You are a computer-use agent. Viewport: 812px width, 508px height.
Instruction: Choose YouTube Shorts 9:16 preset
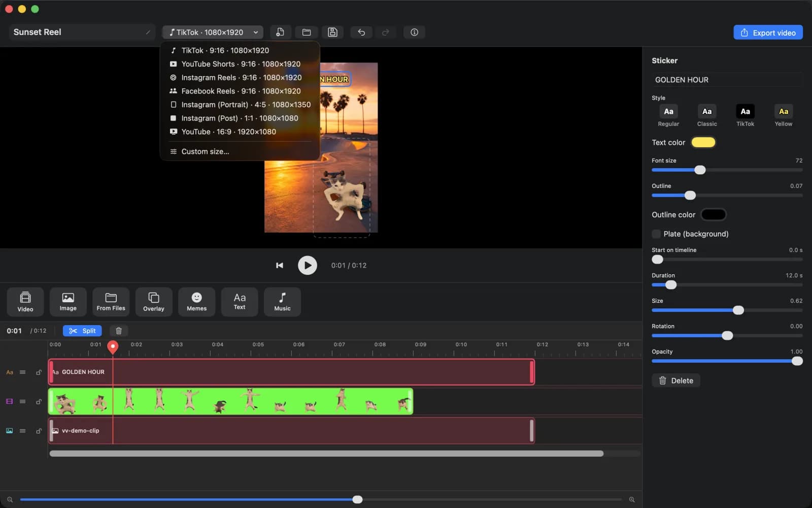click(x=240, y=64)
